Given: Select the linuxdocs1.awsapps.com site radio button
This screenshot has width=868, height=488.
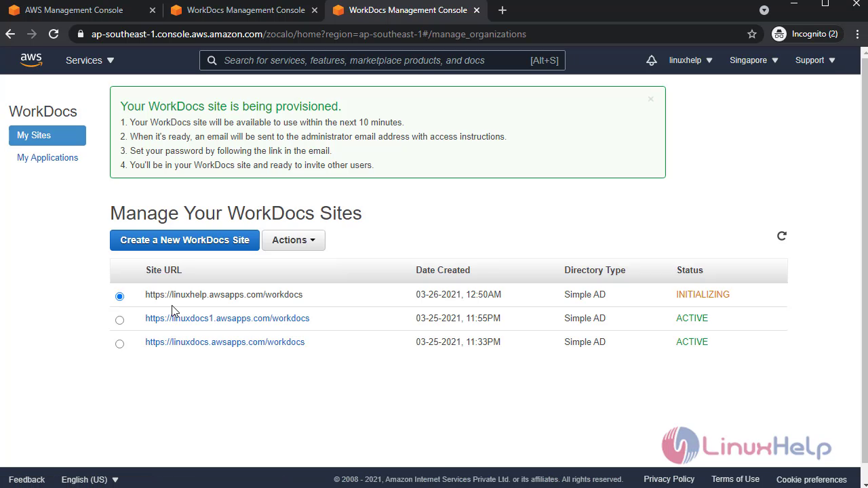Looking at the screenshot, I should (119, 320).
